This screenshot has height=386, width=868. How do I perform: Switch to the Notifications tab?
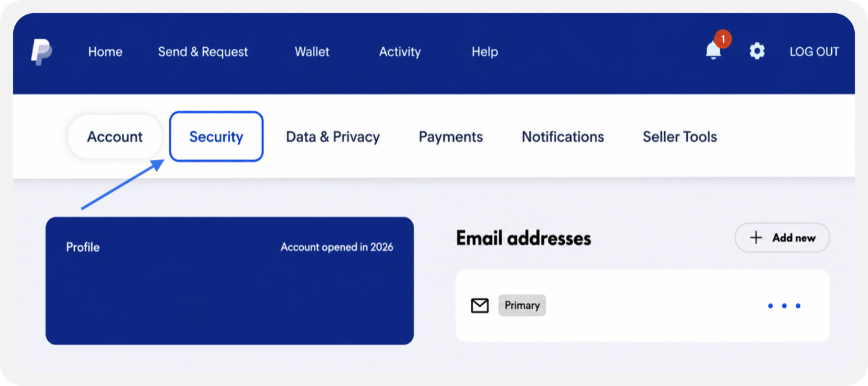563,137
